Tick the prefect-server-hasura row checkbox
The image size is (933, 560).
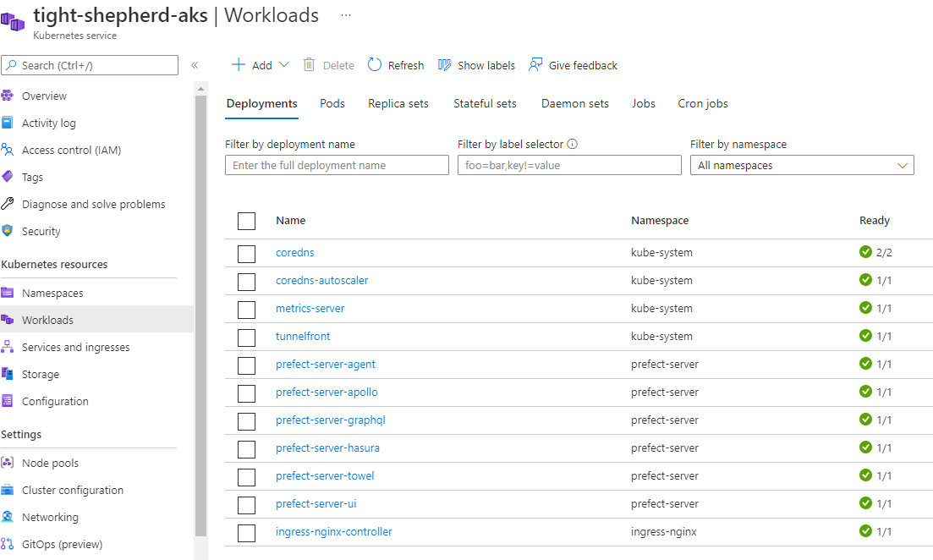tap(246, 449)
